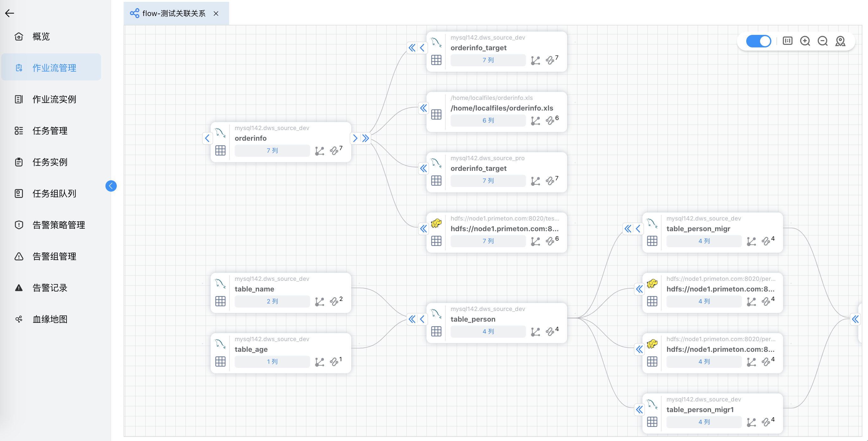Expand downstream with double chevron on orderinfo
868x441 pixels.
366,138
